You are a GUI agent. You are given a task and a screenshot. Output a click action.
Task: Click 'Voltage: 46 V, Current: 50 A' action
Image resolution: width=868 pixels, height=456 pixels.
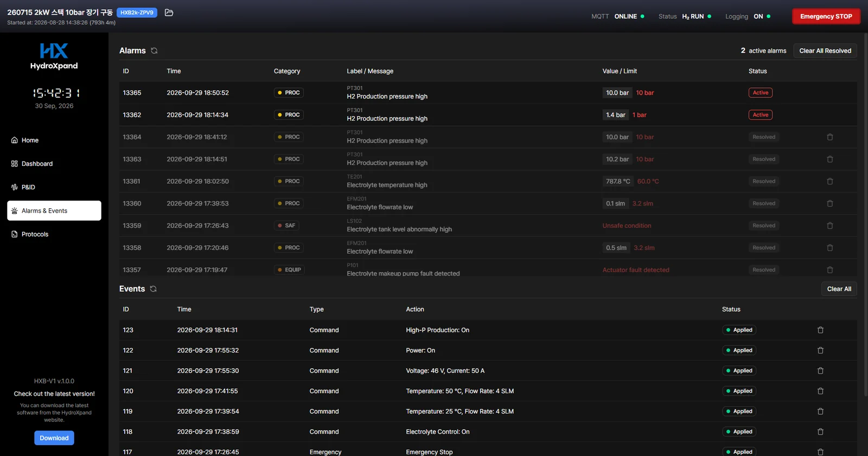pyautogui.click(x=445, y=371)
